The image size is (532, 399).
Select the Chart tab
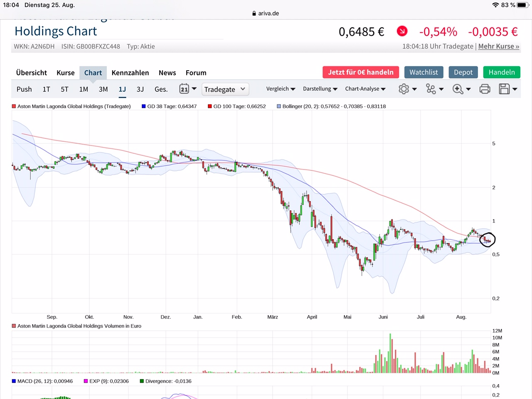coord(93,73)
